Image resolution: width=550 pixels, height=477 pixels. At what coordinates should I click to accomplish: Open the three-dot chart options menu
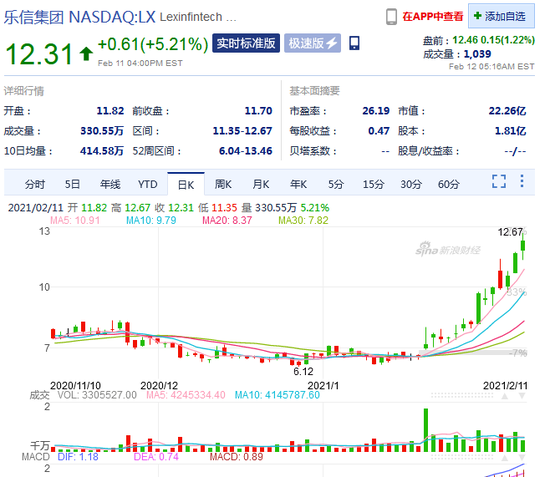[x=522, y=181]
